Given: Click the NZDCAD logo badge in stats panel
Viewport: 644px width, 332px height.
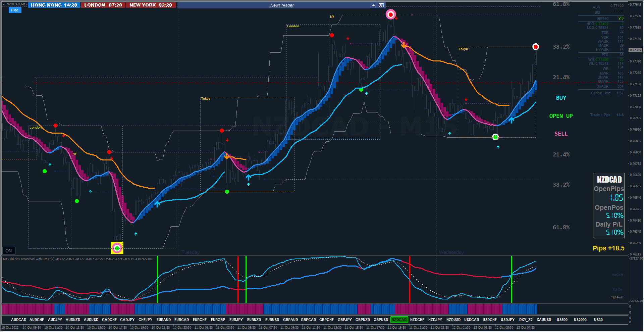Looking at the screenshot, I should [x=609, y=180].
